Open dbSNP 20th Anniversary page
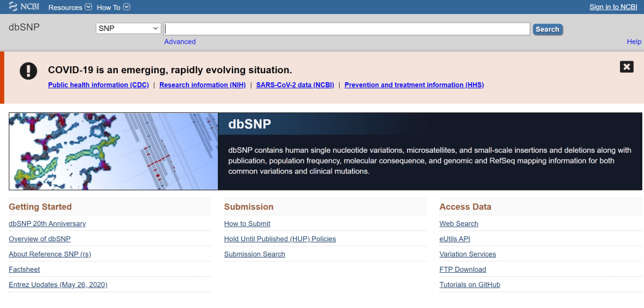This screenshot has height=308, width=644. pyautogui.click(x=47, y=224)
